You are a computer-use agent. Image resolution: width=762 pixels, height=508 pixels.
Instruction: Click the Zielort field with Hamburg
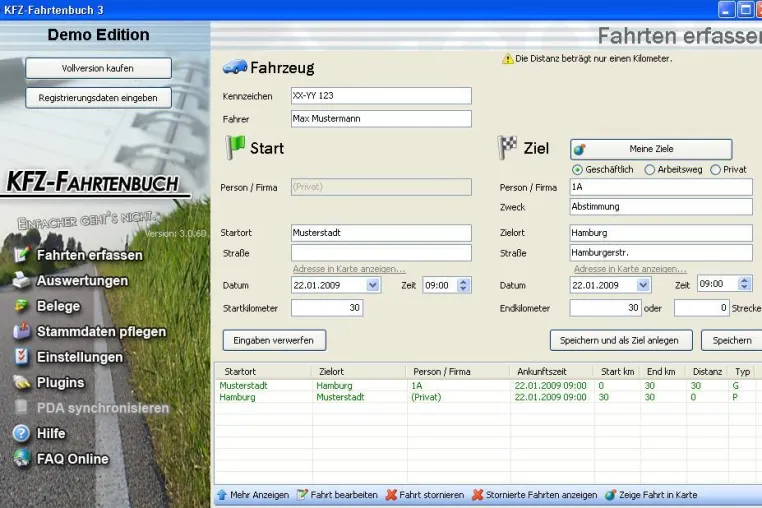(661, 233)
